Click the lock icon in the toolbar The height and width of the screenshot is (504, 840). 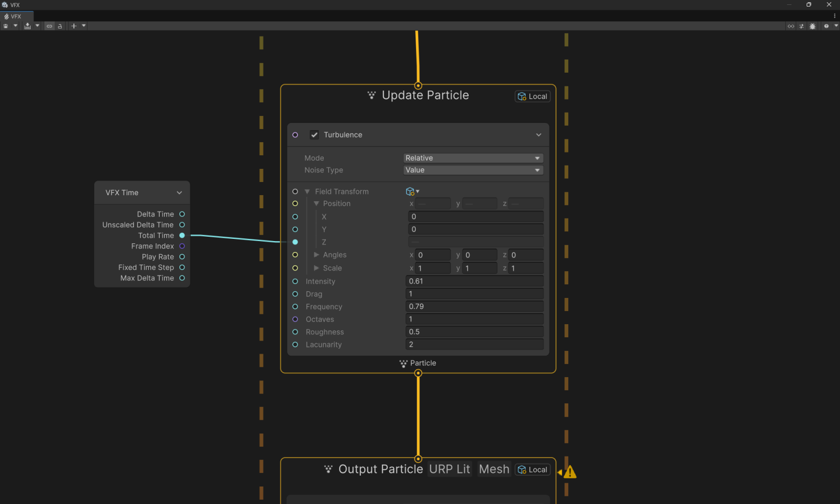tap(59, 26)
